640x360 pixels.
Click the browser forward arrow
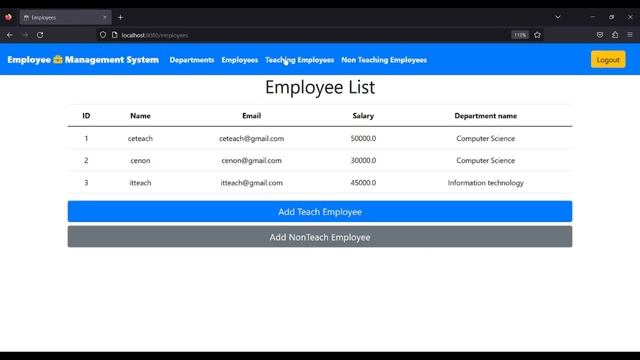tap(25, 35)
